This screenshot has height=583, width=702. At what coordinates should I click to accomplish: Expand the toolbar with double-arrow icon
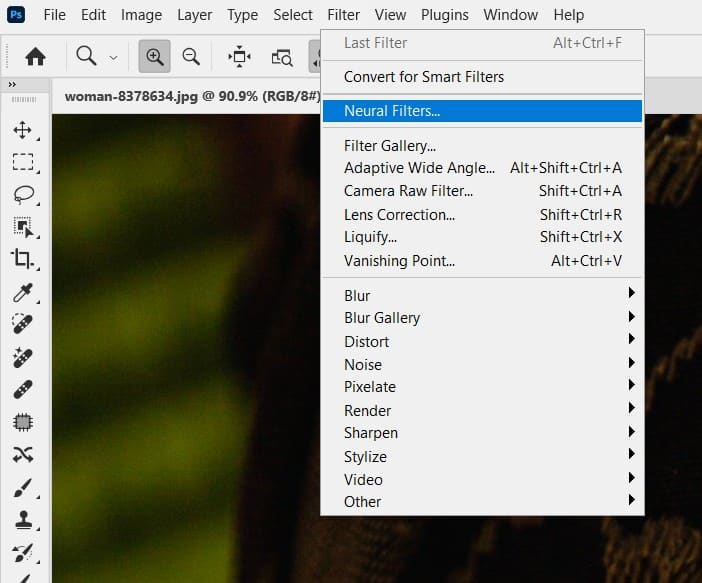pos(12,85)
